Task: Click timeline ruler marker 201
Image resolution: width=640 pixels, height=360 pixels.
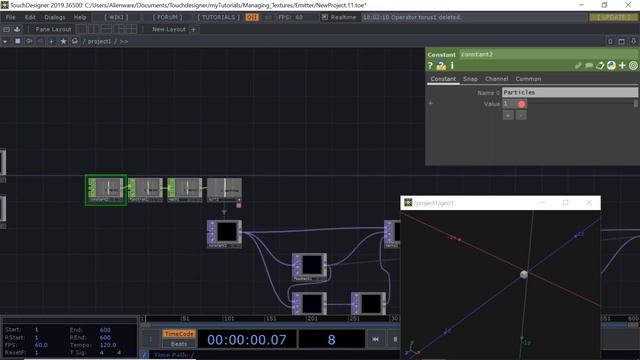Action: click(312, 318)
